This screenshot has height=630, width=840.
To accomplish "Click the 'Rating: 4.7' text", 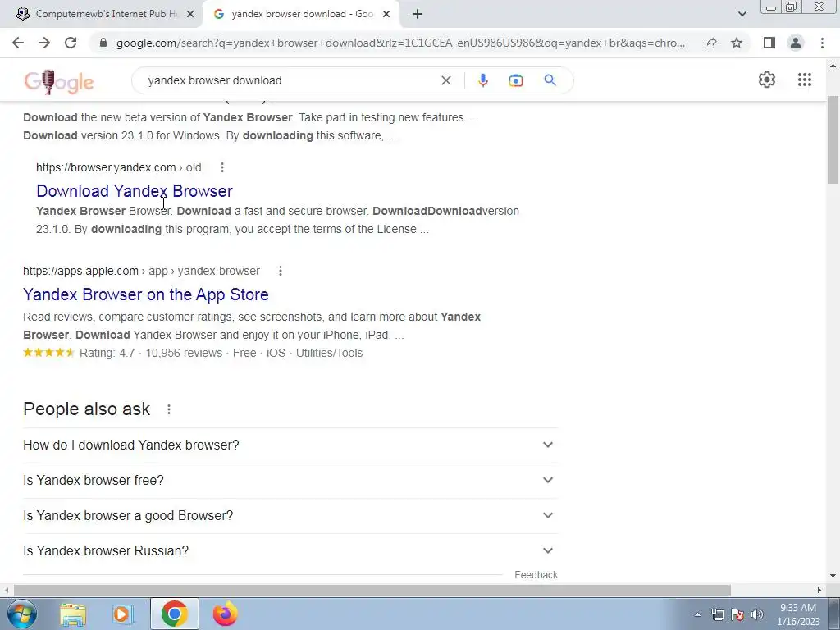I will pyautogui.click(x=107, y=353).
